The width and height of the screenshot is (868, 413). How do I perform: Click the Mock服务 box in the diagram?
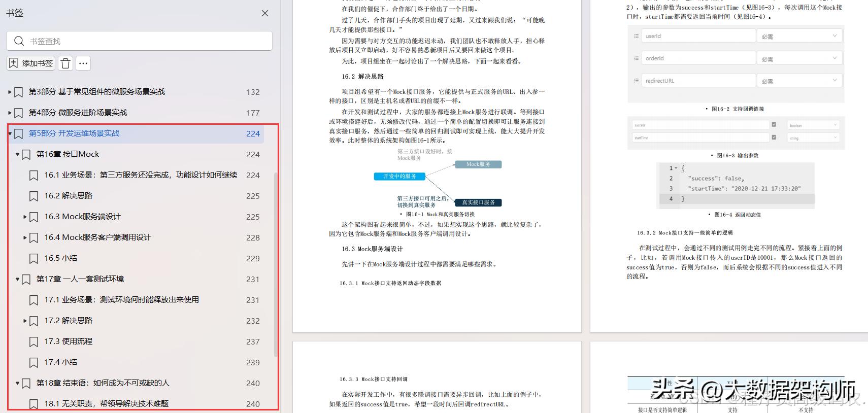click(x=478, y=164)
